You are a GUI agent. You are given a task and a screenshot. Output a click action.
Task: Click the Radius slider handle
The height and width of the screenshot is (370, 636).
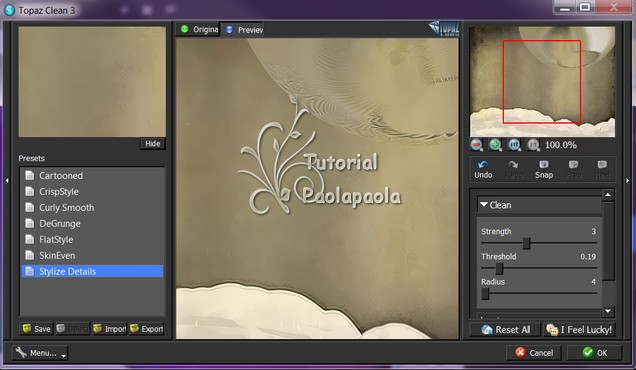pyautogui.click(x=485, y=294)
